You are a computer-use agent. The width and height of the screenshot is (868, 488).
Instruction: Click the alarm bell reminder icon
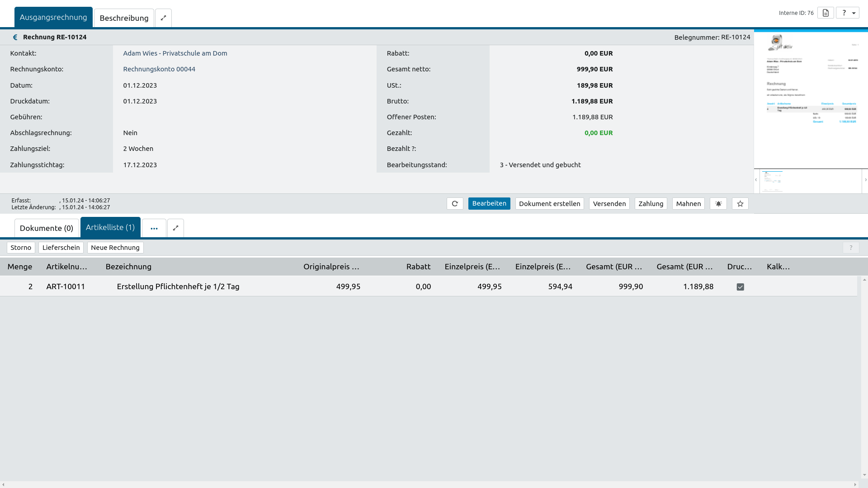tap(718, 204)
